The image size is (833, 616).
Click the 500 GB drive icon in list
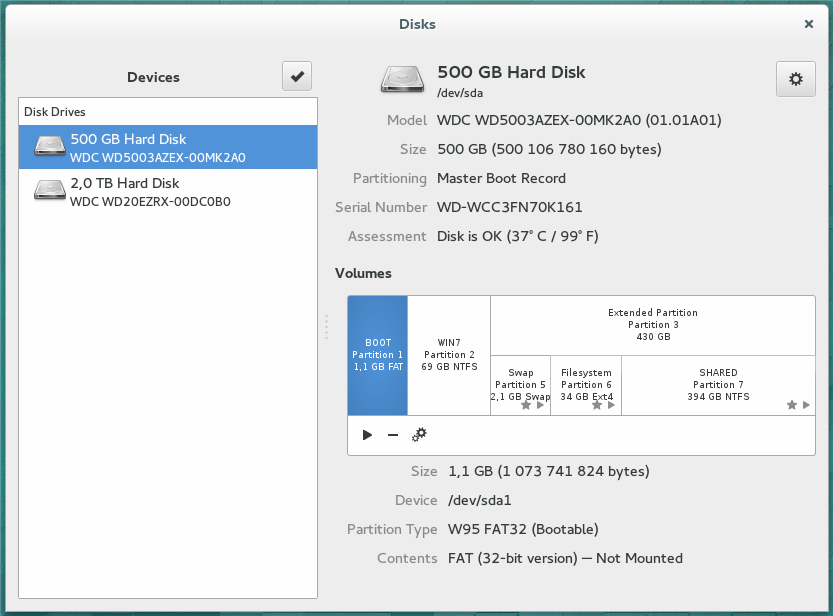pos(49,145)
